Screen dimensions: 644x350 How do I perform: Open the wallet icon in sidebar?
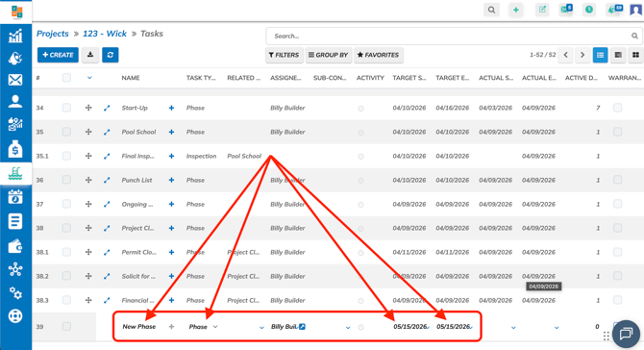pos(15,246)
